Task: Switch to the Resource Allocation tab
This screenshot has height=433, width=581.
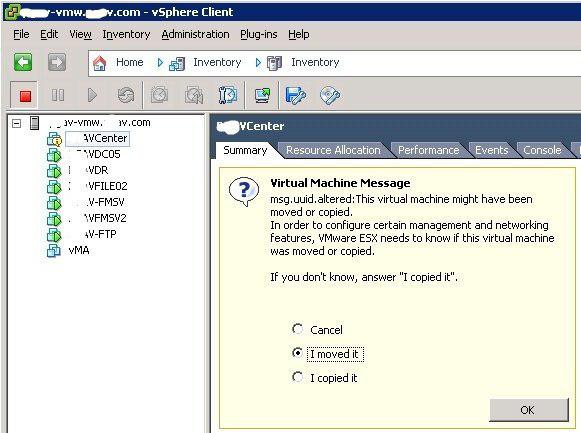Action: point(333,150)
